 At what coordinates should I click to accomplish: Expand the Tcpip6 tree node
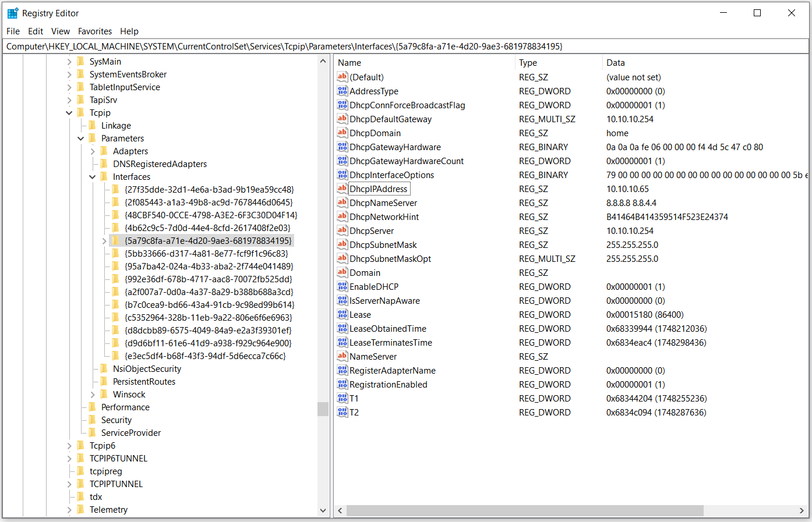[x=69, y=446]
